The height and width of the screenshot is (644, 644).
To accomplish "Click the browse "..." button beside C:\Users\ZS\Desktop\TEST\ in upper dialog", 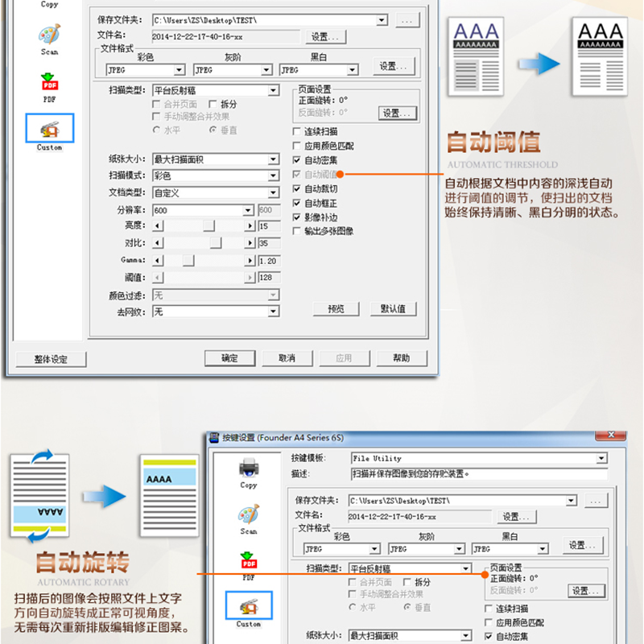I will click(407, 20).
